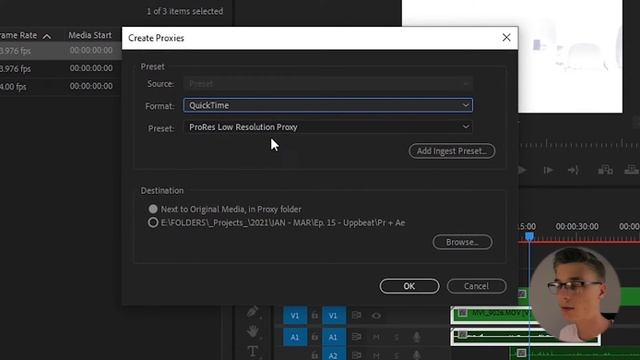Click the Step Forward button in Program Monitor
Viewport: 640px width, 360px height.
click(548, 170)
